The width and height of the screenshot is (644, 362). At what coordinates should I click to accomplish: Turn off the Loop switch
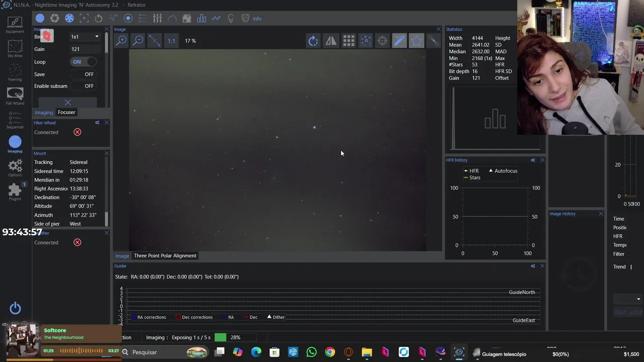[x=83, y=62]
